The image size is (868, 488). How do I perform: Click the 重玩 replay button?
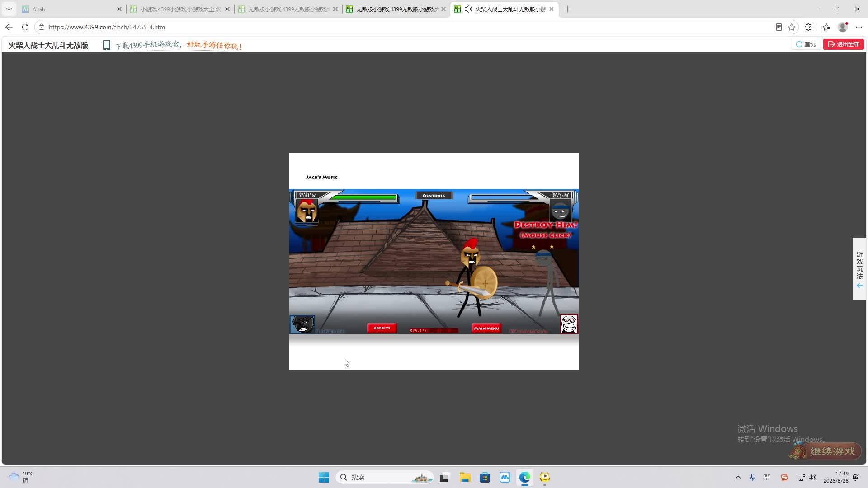(x=806, y=44)
